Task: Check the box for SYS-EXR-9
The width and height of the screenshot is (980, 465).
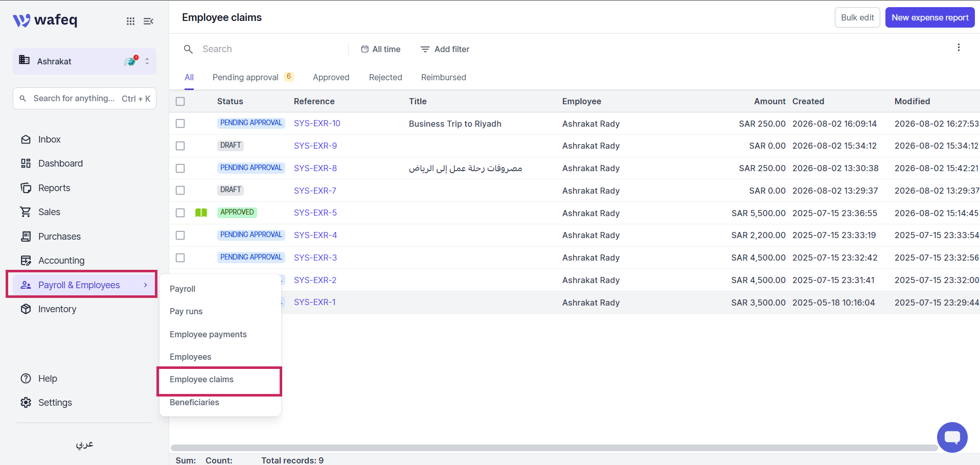Action: click(180, 146)
